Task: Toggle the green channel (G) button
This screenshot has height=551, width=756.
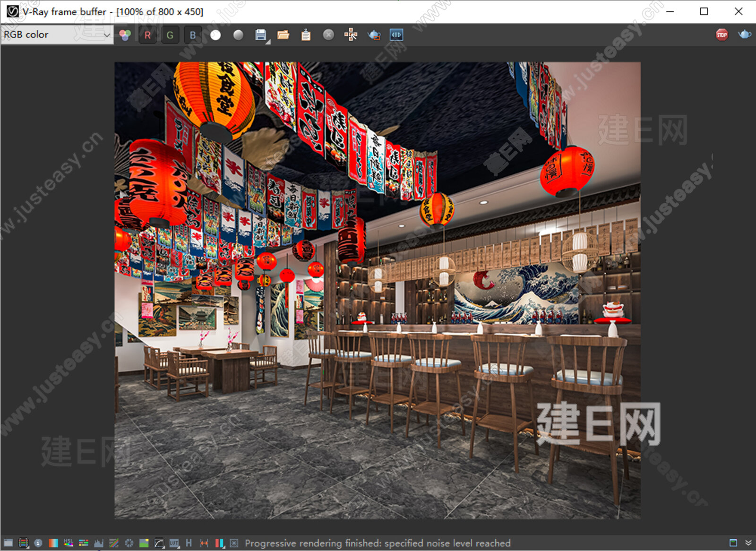Action: pyautogui.click(x=170, y=35)
